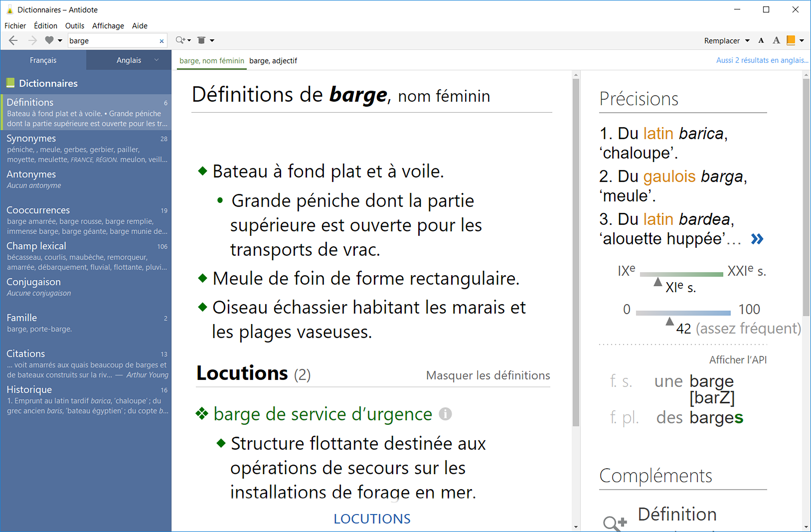Expand the Anglais tab chevron
Screen dimensions: 811x532
156,60
